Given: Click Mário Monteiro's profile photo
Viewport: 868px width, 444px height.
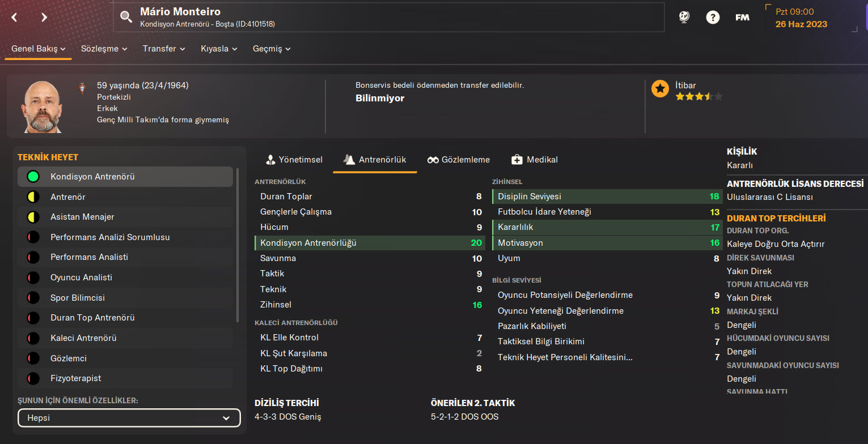Looking at the screenshot, I should click(43, 107).
